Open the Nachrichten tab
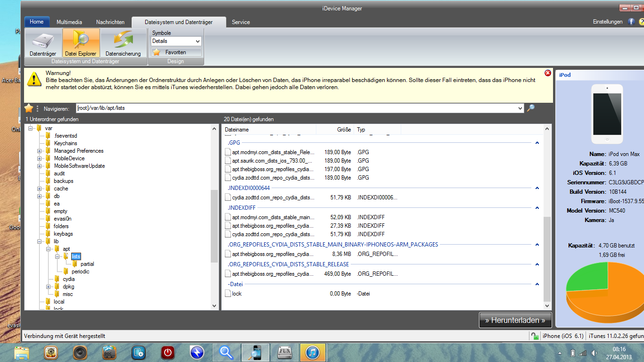Screen dimensions: 644x362 pos(110,22)
